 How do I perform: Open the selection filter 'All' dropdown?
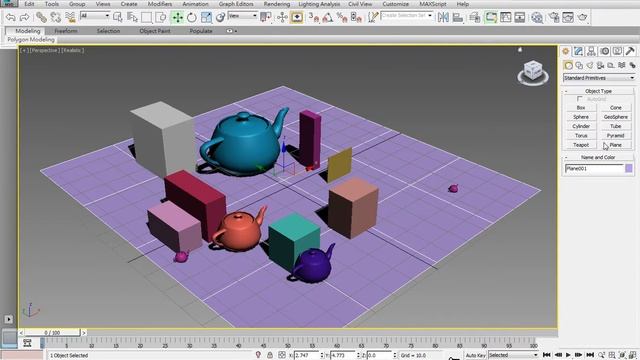click(x=95, y=16)
